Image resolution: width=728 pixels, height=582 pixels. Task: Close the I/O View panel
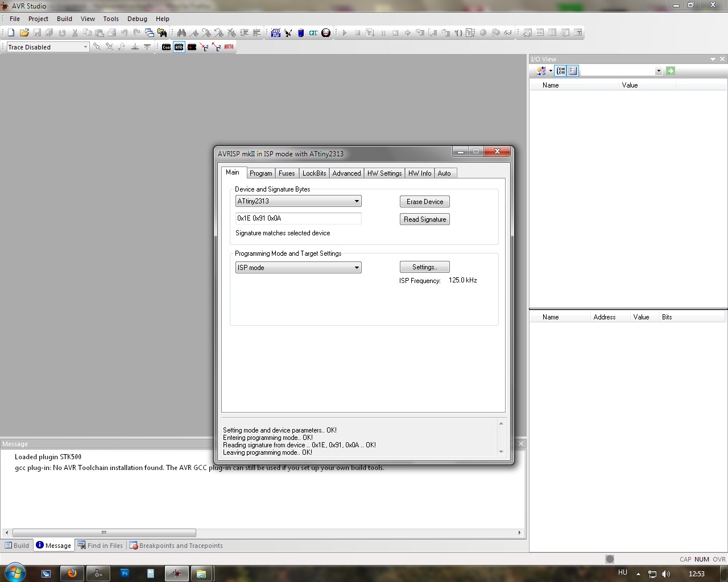click(722, 59)
